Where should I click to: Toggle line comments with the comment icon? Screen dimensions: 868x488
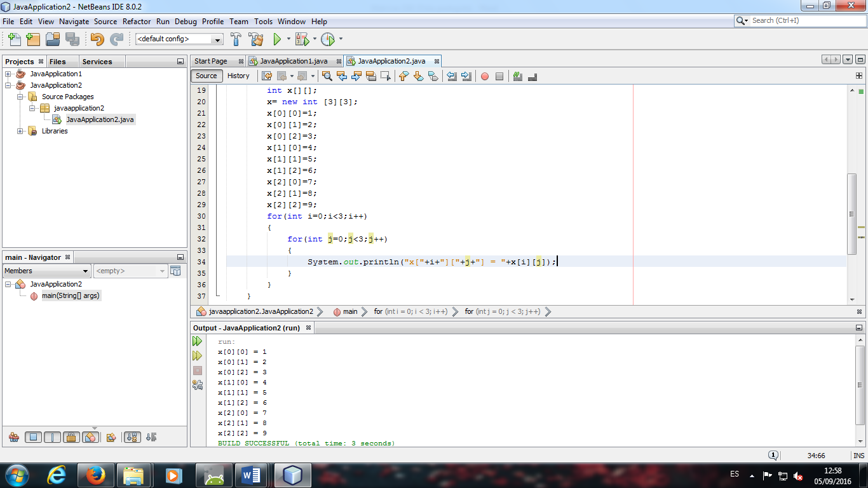516,76
